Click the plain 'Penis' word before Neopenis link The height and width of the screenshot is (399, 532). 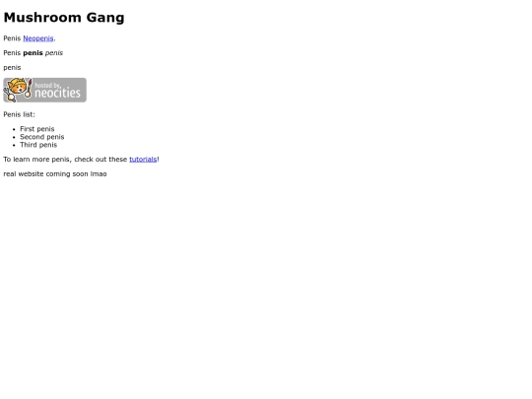coord(12,38)
